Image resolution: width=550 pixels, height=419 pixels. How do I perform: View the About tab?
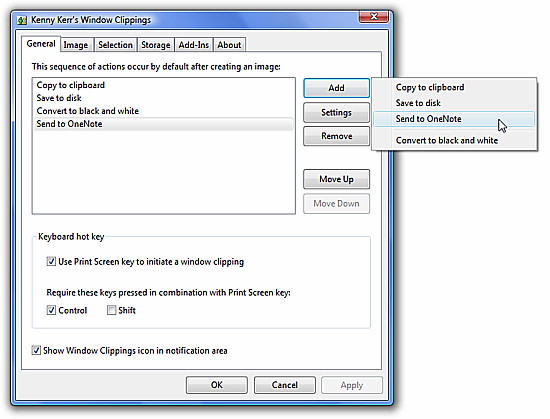(x=229, y=45)
